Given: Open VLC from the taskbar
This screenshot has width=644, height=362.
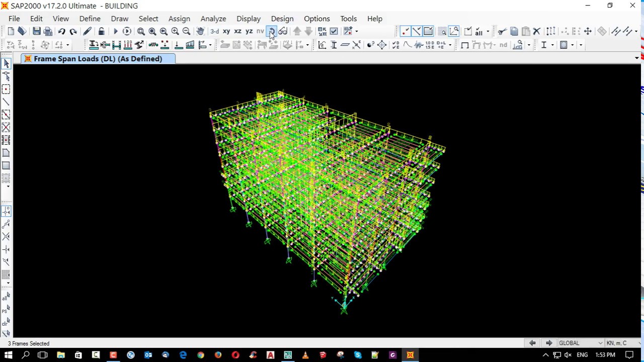Looking at the screenshot, I should [x=305, y=355].
